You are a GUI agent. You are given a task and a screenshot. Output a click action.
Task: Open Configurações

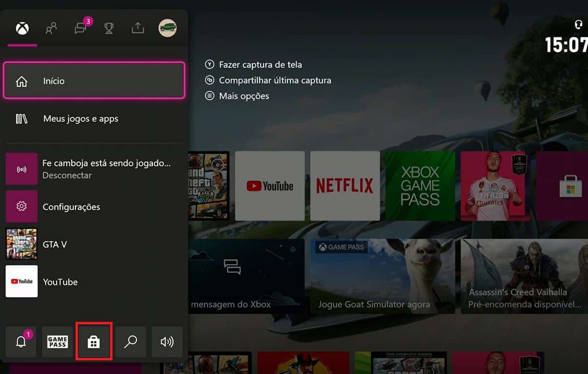[x=94, y=206]
